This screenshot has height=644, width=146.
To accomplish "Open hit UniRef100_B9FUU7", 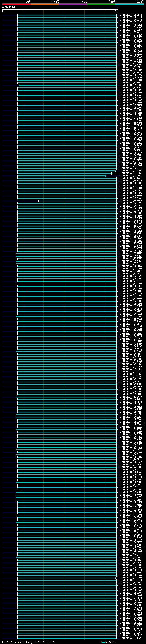I will click(131, 85).
